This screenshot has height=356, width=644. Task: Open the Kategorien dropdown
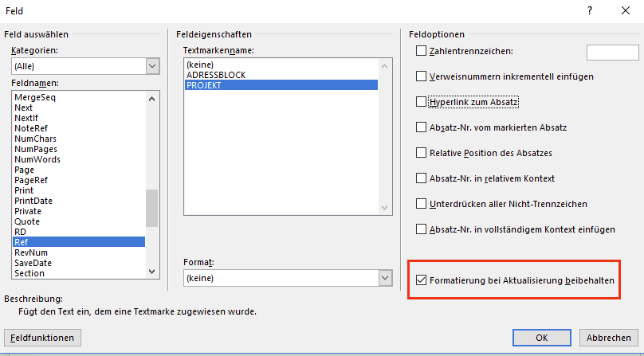coord(153,66)
